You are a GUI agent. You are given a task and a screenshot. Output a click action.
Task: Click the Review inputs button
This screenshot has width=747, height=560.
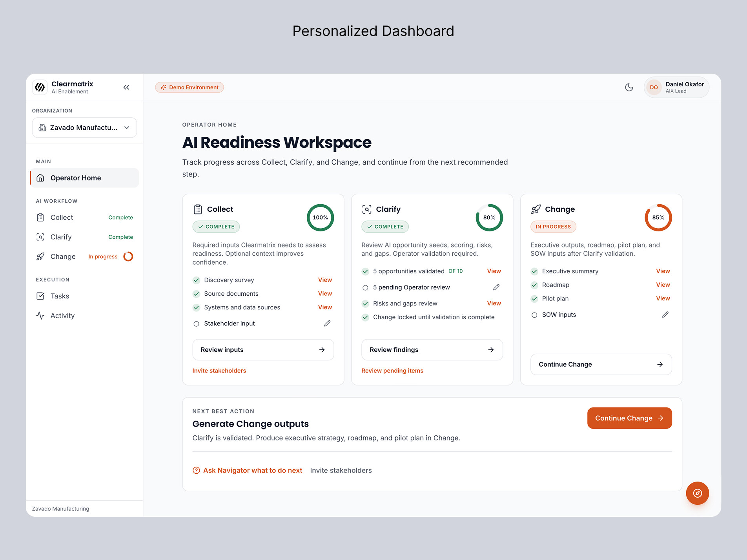pyautogui.click(x=263, y=350)
